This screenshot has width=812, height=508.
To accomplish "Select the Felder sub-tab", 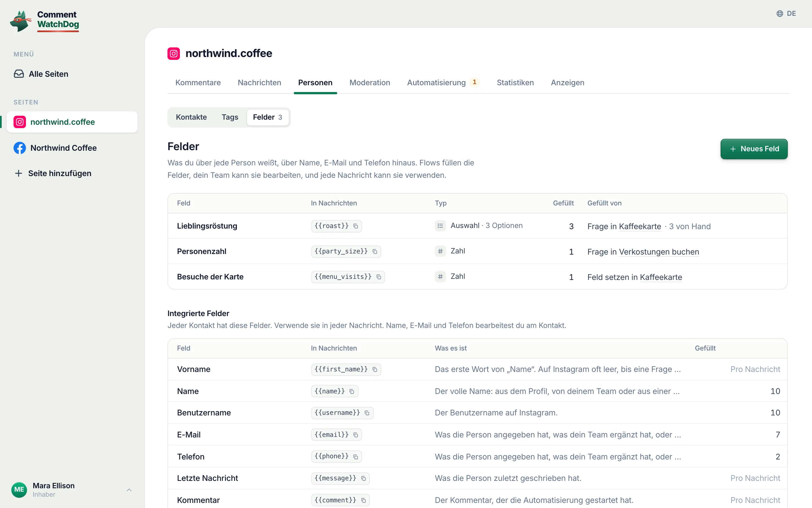I will 268,117.
